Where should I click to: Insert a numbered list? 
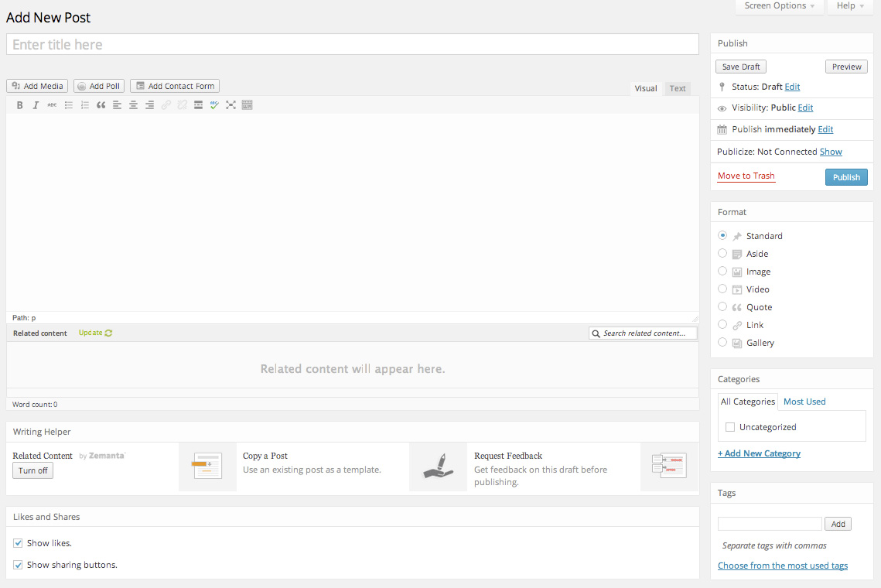84,105
